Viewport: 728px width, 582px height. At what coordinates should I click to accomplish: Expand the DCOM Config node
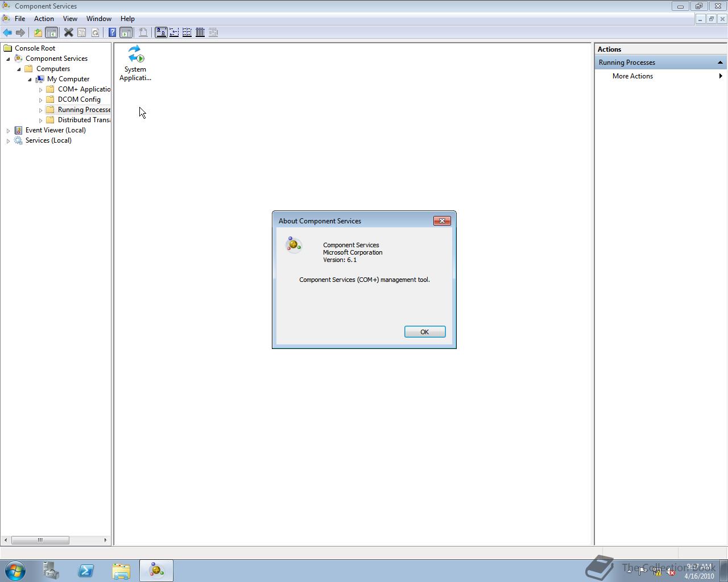pos(40,100)
